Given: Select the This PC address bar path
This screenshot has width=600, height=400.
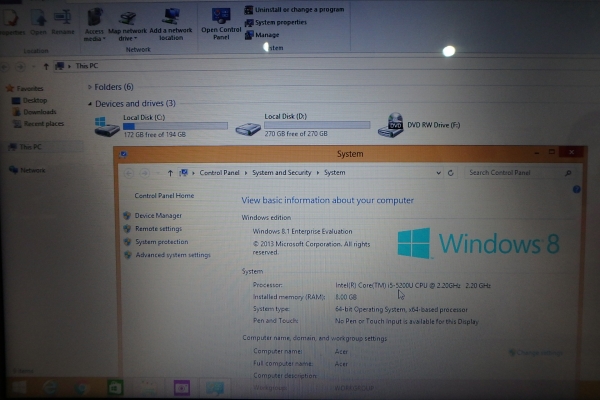Looking at the screenshot, I should 86,66.
